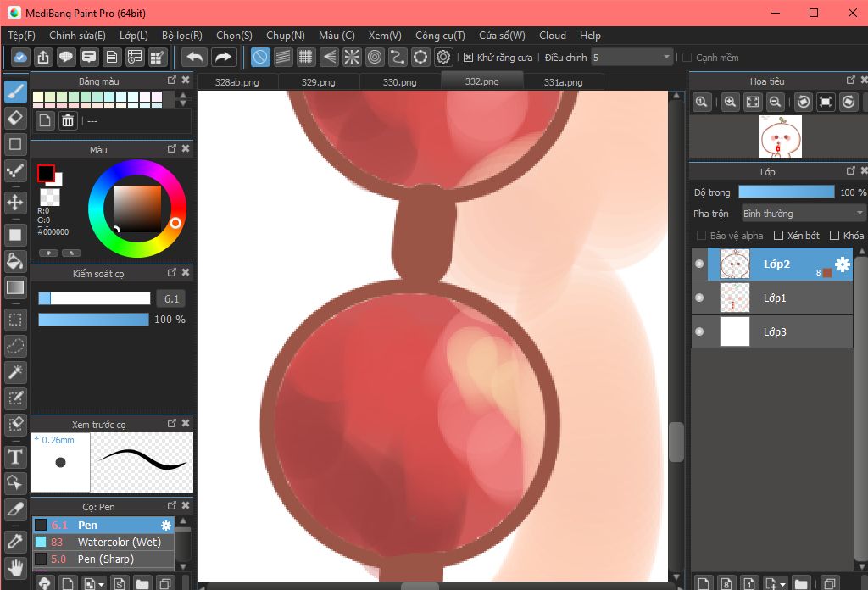Select the Watercolor (Wet) brush
The width and height of the screenshot is (868, 590).
tap(103, 543)
